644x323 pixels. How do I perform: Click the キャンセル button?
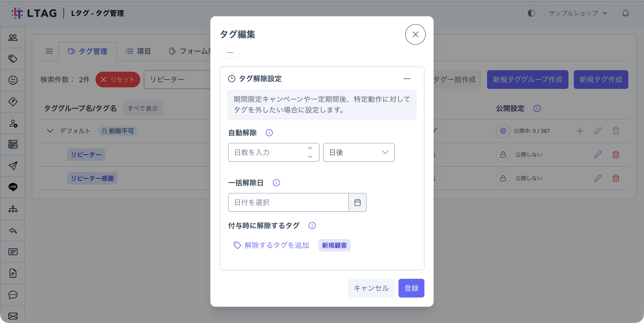tap(371, 288)
